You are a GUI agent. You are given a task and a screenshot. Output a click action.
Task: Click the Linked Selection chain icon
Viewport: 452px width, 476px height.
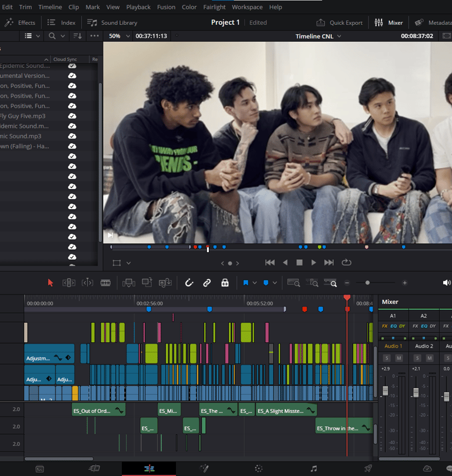(x=207, y=283)
